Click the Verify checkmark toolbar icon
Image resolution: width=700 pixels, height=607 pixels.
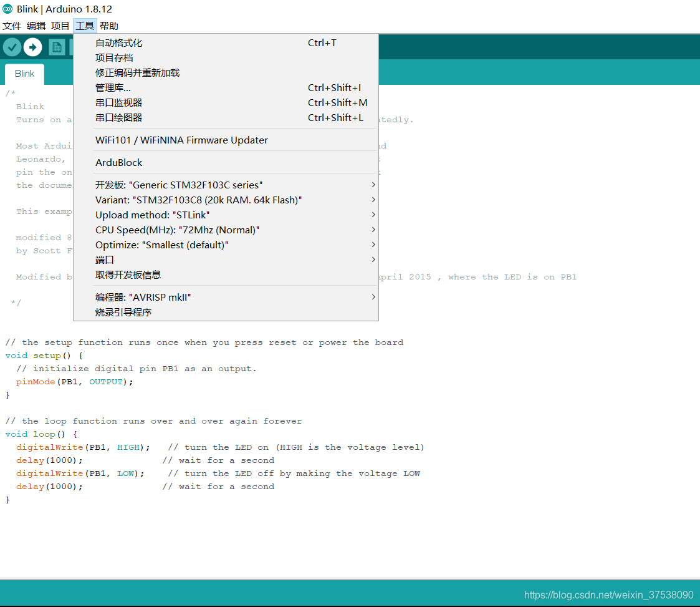coord(12,47)
